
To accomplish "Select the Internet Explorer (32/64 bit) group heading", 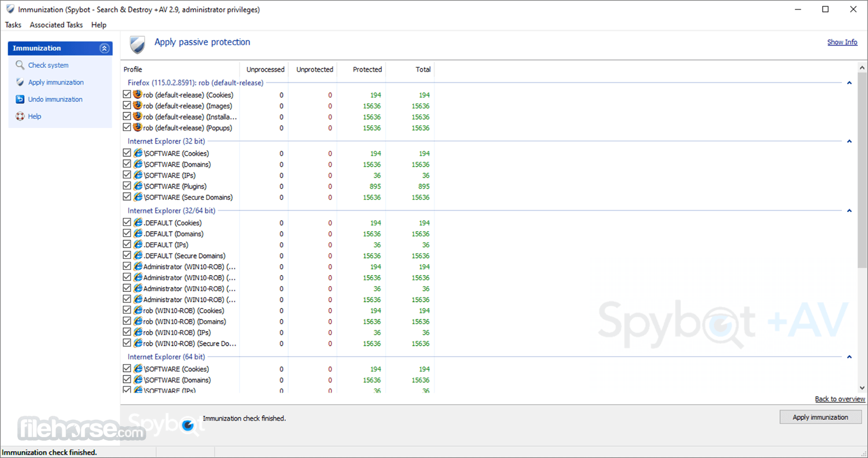I will [x=171, y=211].
